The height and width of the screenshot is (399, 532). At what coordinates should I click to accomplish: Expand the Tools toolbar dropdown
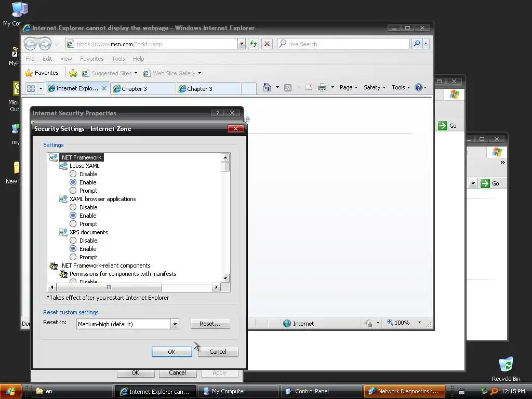point(401,87)
